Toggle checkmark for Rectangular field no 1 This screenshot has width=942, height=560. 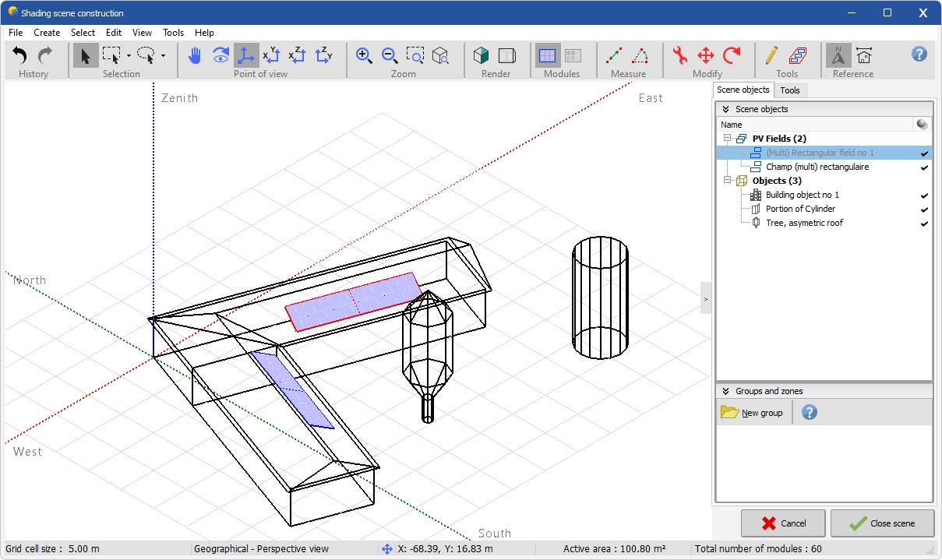click(x=924, y=153)
